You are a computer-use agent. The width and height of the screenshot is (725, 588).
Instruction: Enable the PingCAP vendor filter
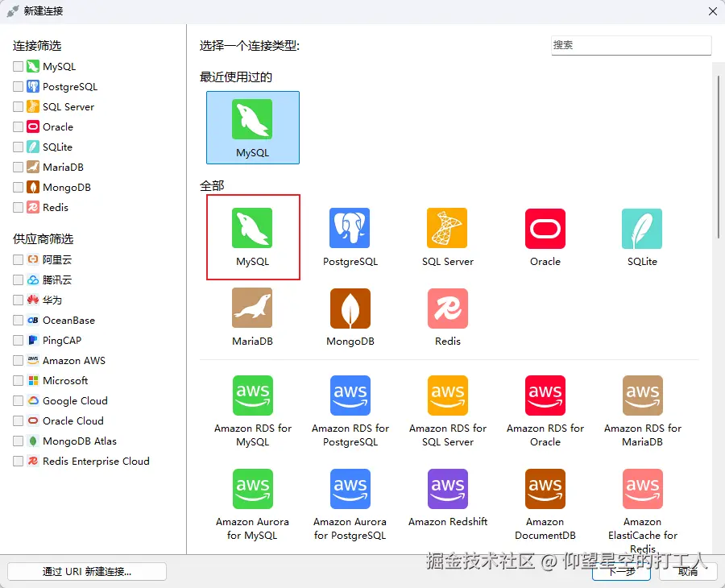(18, 340)
